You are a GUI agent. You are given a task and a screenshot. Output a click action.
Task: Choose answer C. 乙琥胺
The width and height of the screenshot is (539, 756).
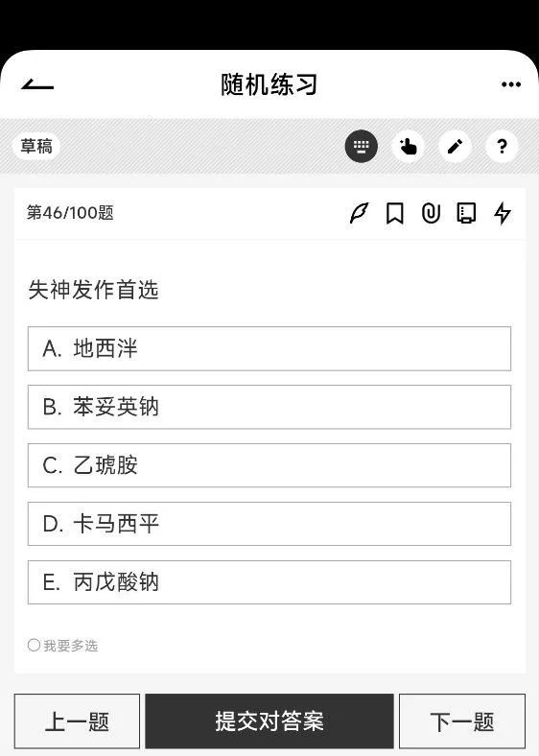tap(269, 465)
